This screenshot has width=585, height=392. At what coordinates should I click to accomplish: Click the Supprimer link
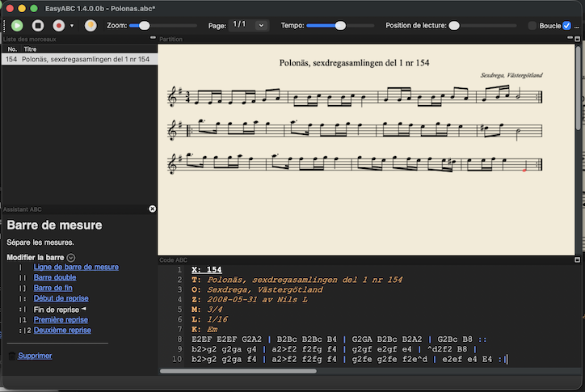35,356
